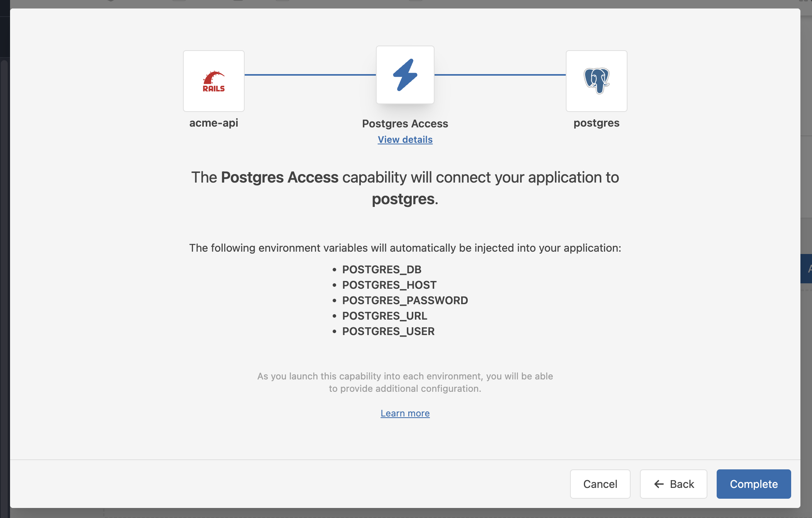Click the postgres label under the elephant icon

pos(596,123)
